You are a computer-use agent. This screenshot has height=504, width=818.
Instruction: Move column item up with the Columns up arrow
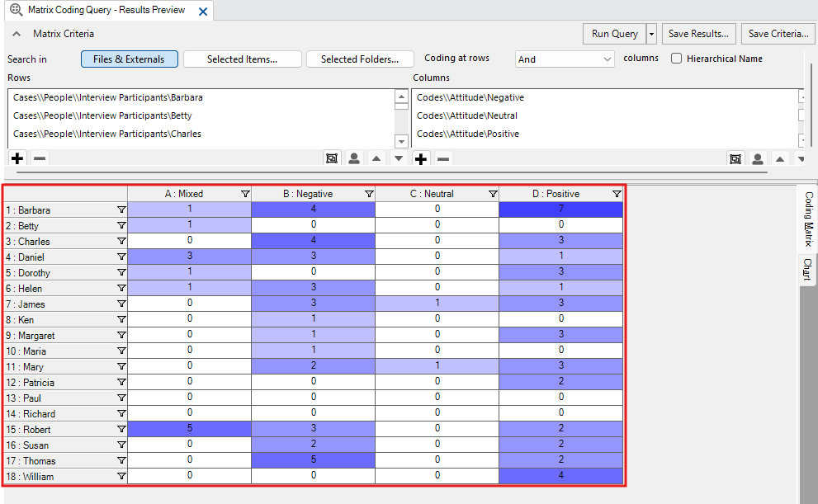780,158
